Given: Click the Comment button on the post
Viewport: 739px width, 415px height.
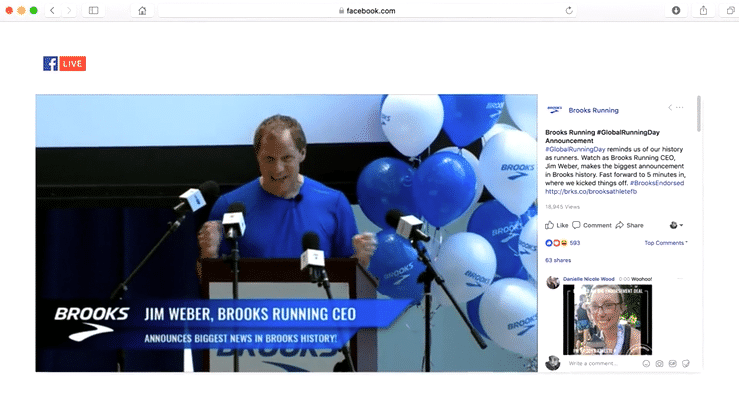Looking at the screenshot, I should coord(592,225).
